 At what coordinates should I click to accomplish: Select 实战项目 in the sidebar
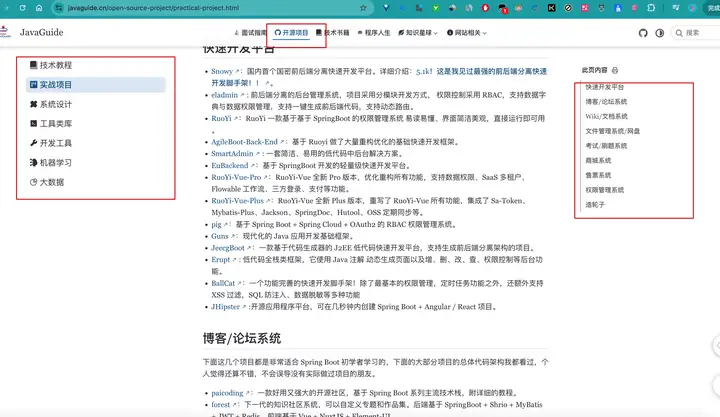(96, 85)
